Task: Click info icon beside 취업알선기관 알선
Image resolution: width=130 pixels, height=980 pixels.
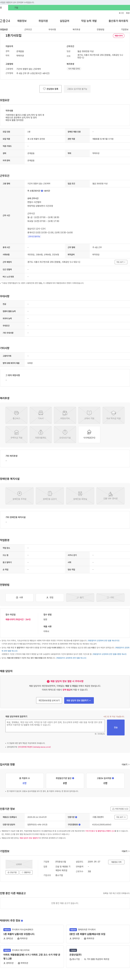Action: click(x=73, y=778)
